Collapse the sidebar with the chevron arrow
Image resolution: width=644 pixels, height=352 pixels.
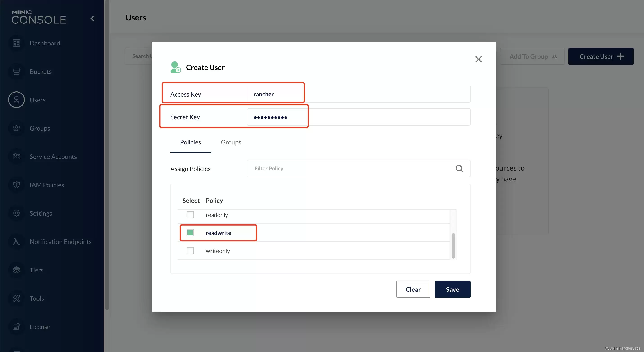(92, 18)
